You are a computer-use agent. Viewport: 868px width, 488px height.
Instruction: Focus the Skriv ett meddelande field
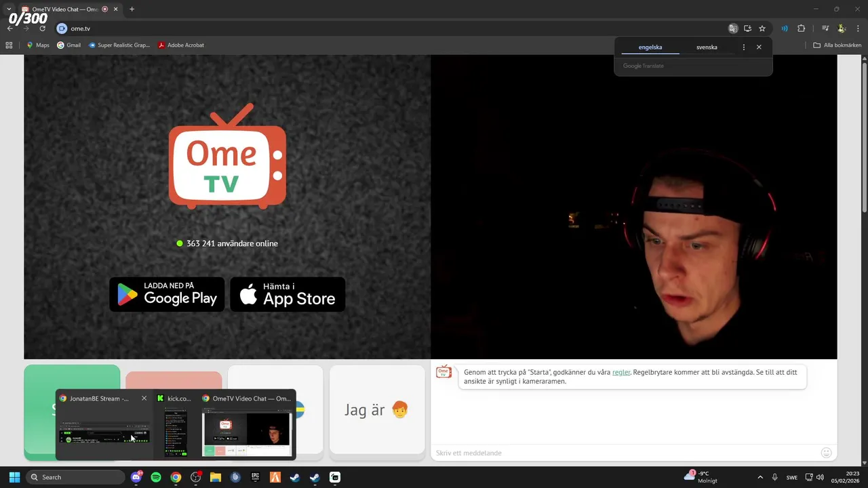[x=624, y=453]
